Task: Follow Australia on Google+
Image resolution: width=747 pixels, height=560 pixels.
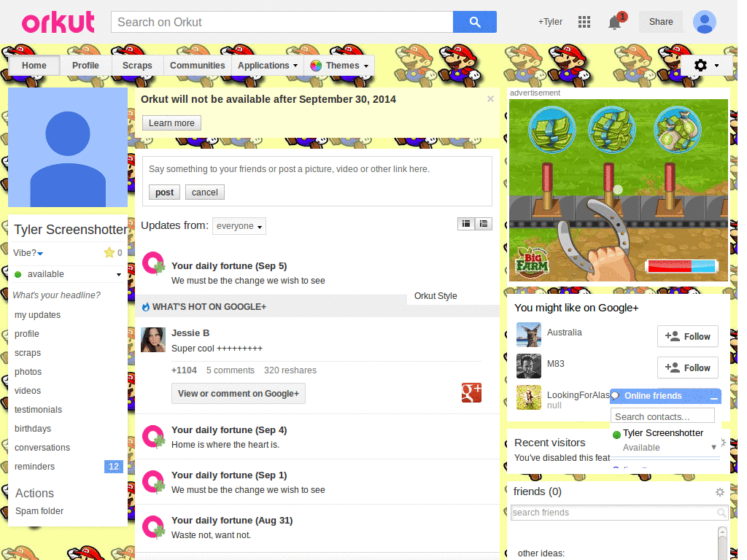Action: [x=687, y=336]
